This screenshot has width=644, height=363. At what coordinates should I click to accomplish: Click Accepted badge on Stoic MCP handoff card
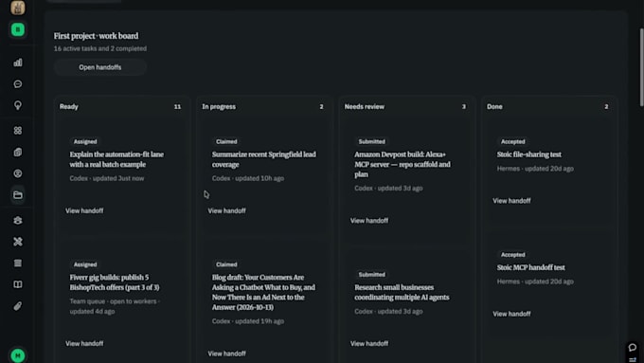(x=512, y=254)
